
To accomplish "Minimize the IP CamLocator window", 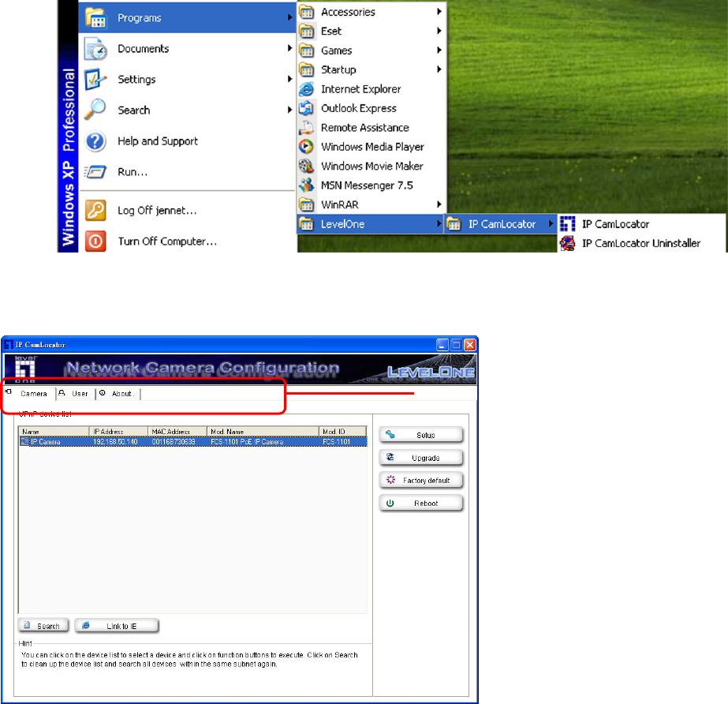I will pos(442,345).
